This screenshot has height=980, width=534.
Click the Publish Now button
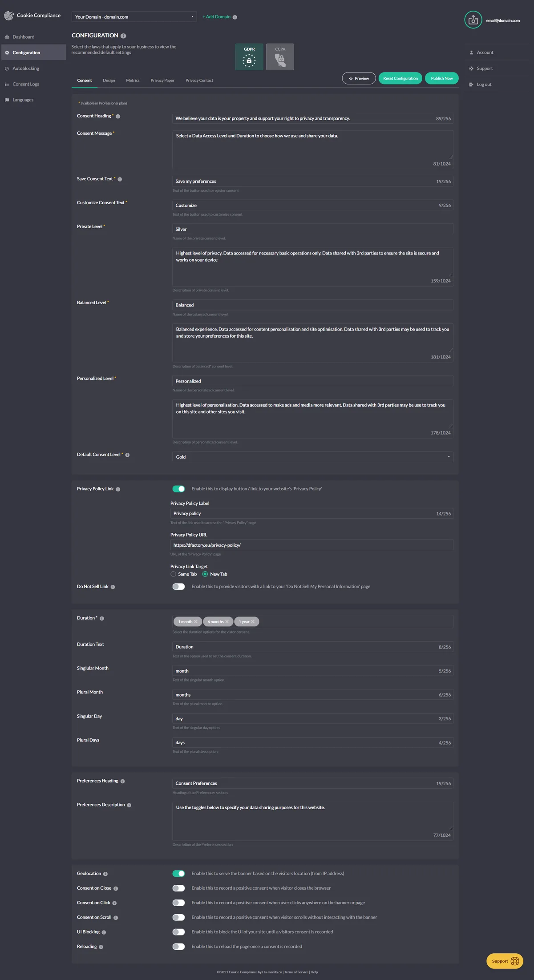coord(441,78)
